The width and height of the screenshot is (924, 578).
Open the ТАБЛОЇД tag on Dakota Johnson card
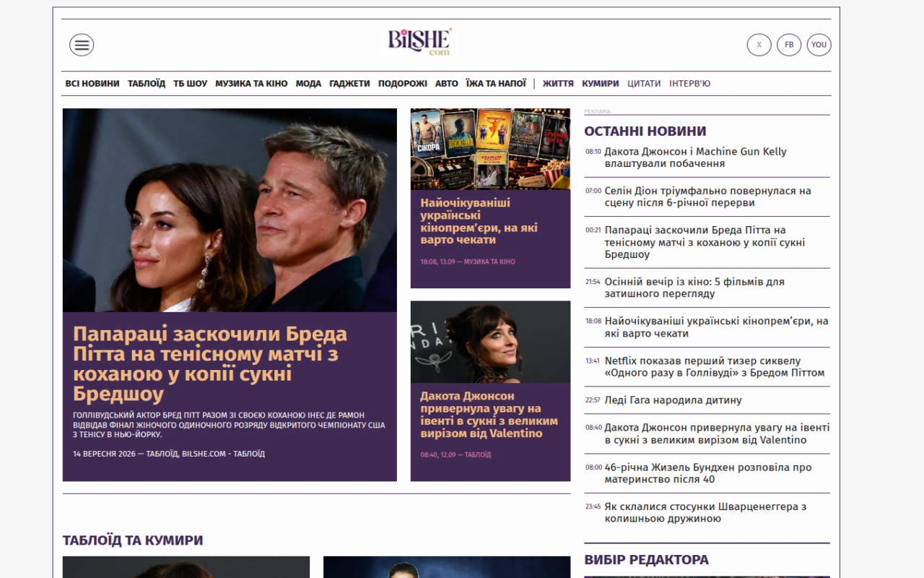coord(478,455)
